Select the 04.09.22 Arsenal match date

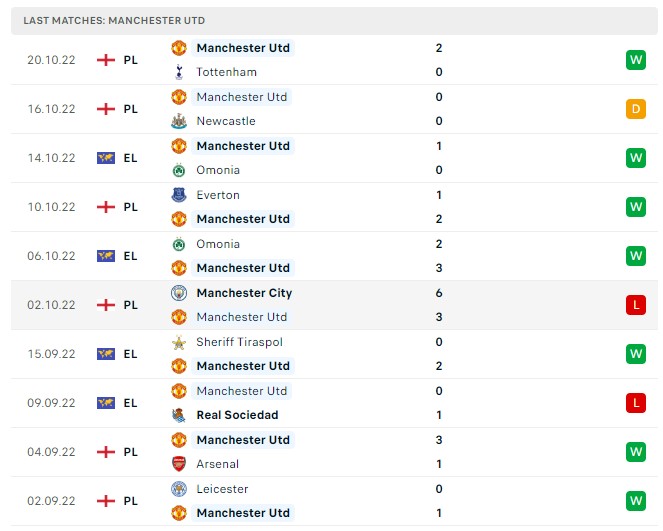(x=51, y=452)
